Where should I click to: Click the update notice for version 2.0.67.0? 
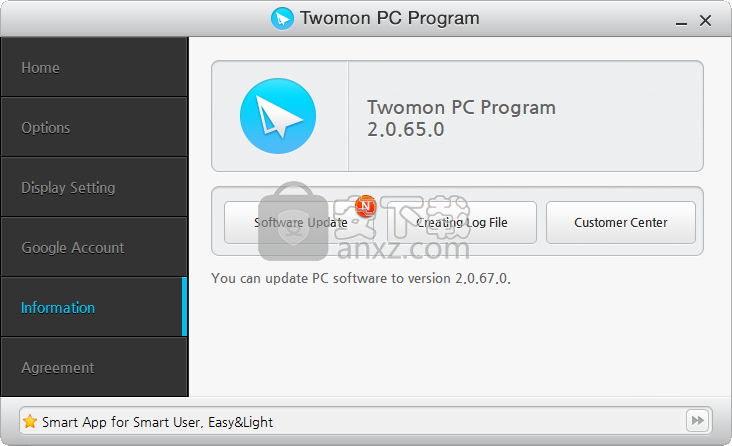pos(361,278)
